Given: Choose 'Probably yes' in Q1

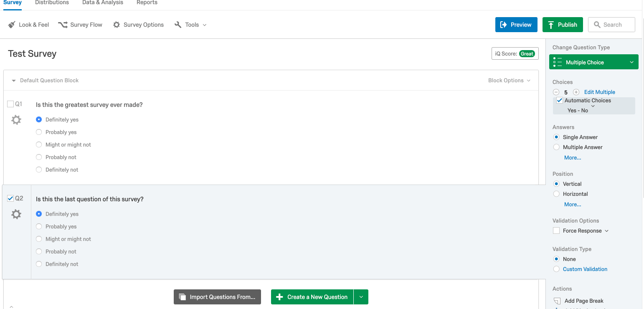Looking at the screenshot, I should pos(39,132).
